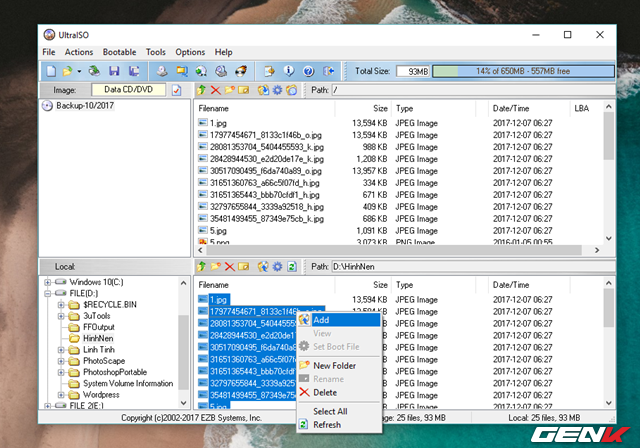Screen dimensions: 640x448
Task: Choose Select All in the context menu
Action: [x=339, y=411]
